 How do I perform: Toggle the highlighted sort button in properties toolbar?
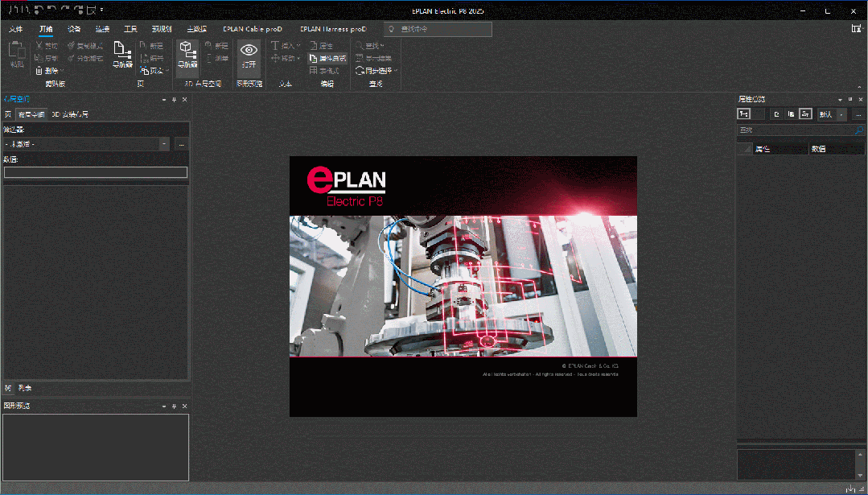pyautogui.click(x=805, y=114)
